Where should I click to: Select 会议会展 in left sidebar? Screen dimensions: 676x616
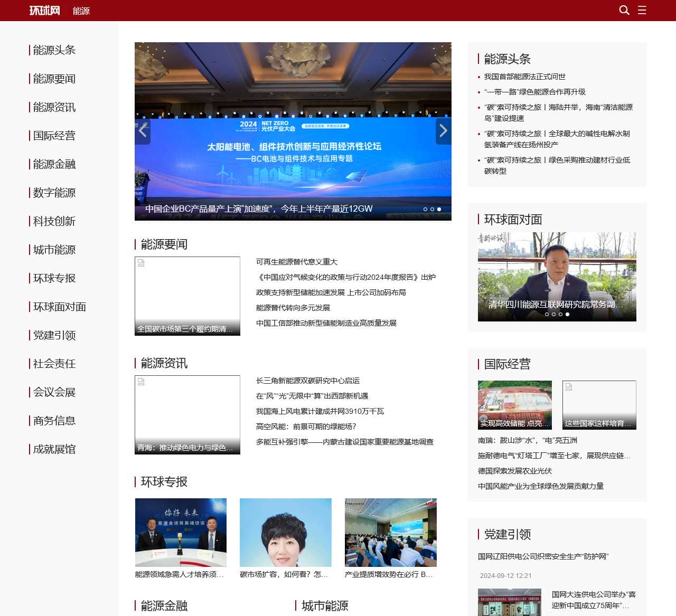(54, 392)
